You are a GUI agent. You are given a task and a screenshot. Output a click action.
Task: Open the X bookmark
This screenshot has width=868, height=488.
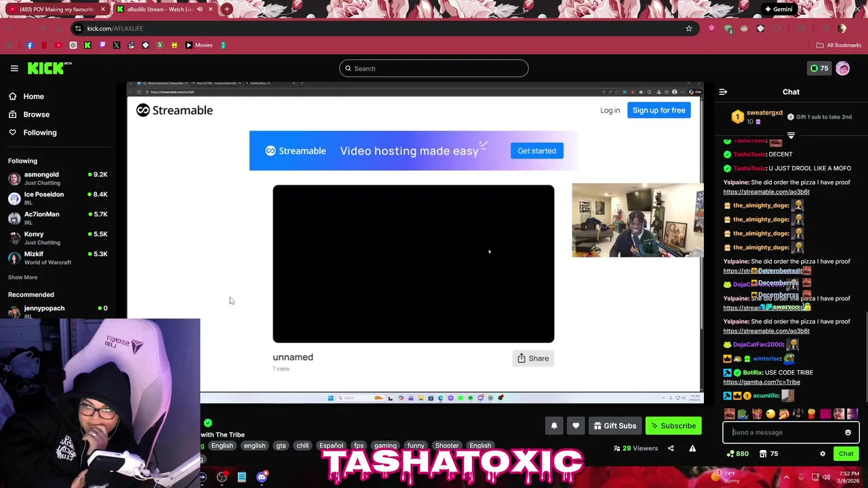point(117,45)
